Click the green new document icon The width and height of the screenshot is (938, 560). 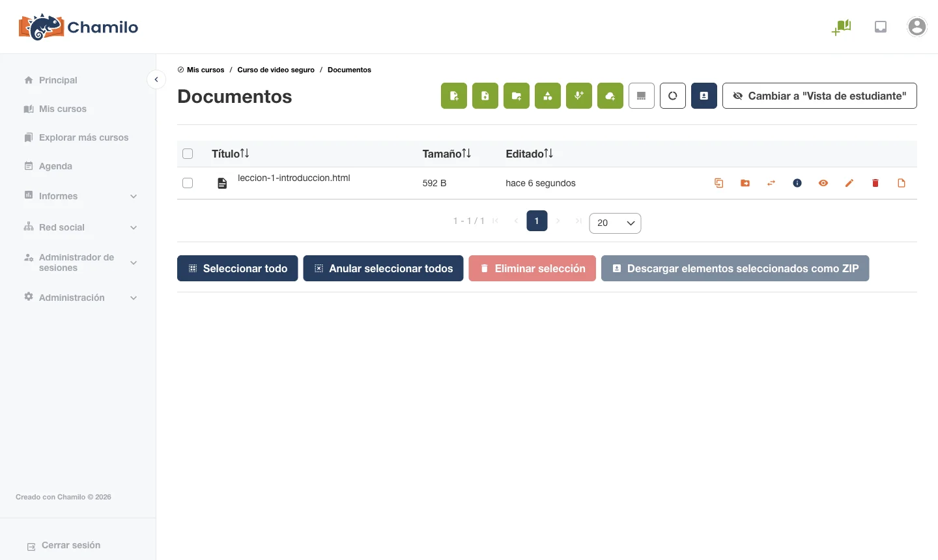point(454,96)
